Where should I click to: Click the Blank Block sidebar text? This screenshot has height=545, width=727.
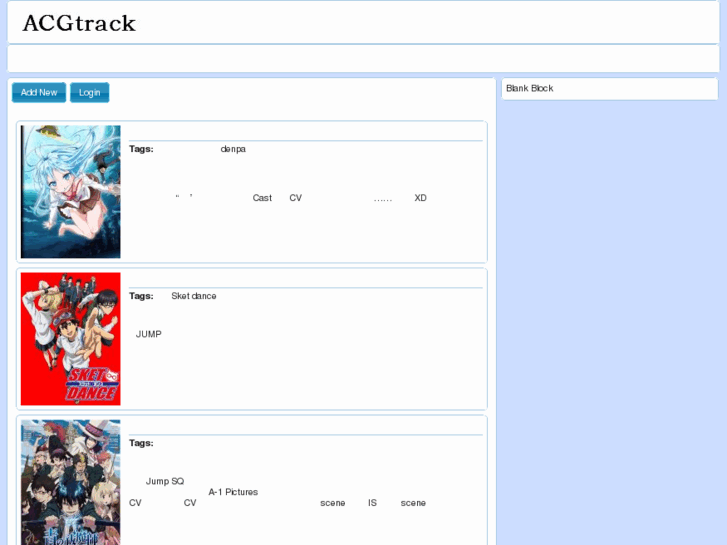(529, 88)
